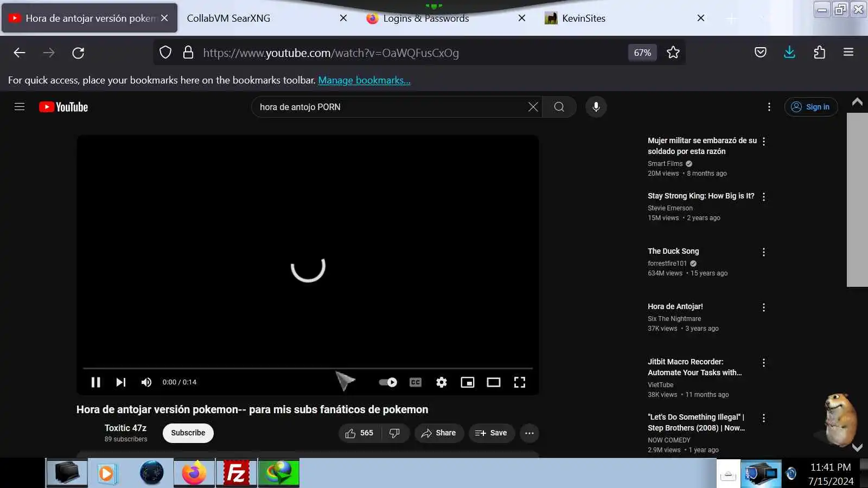This screenshot has height=488, width=868.
Task: Open 'Mujer militar se embarazó' video
Action: [702, 146]
